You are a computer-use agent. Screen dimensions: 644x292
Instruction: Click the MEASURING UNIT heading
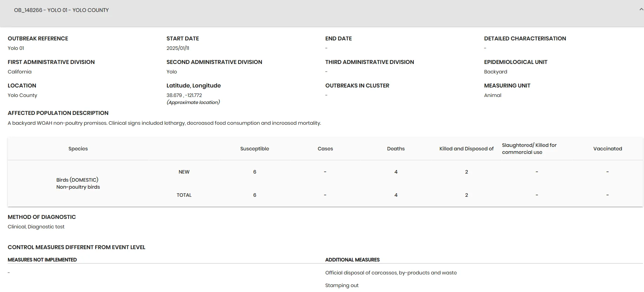[x=507, y=86]
